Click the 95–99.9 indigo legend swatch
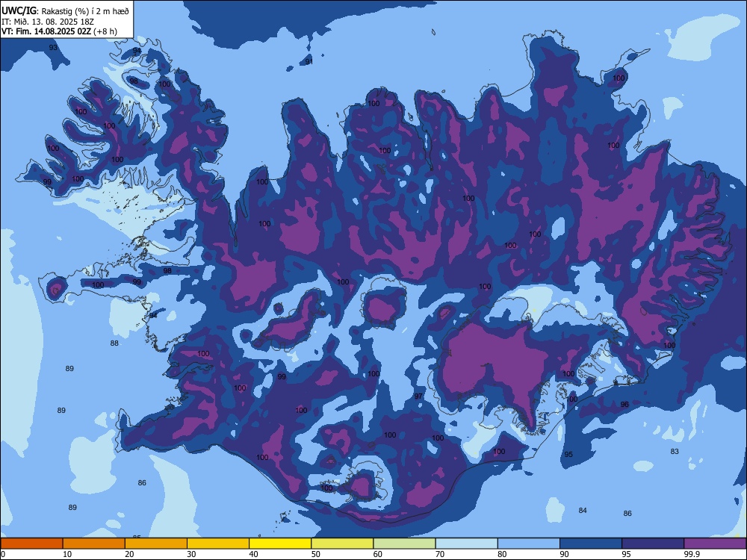747x560 pixels. coord(653,544)
